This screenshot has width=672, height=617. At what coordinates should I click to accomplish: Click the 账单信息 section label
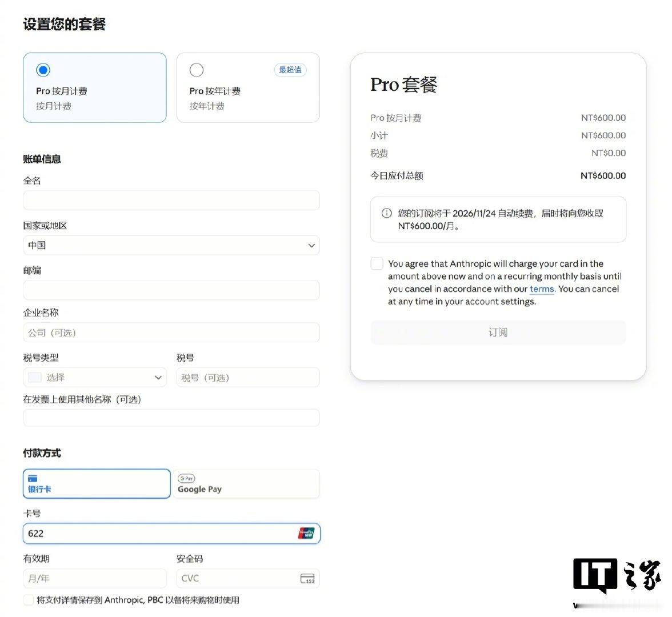tap(42, 159)
